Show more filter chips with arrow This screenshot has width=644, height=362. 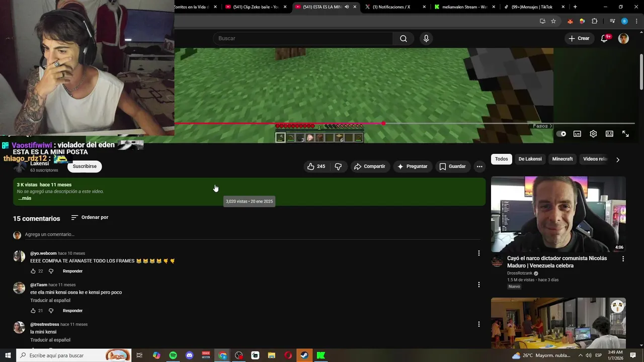(618, 159)
